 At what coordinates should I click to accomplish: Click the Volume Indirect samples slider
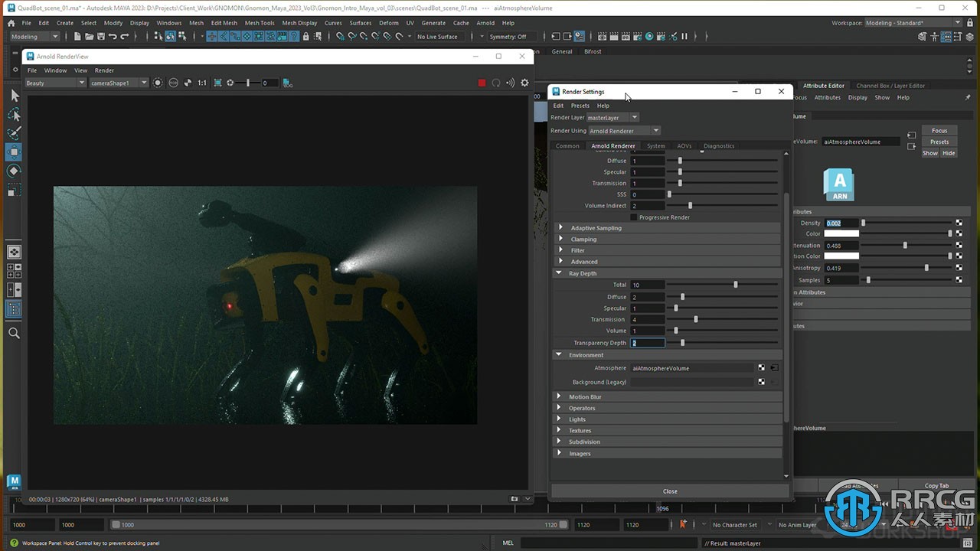[x=723, y=206]
